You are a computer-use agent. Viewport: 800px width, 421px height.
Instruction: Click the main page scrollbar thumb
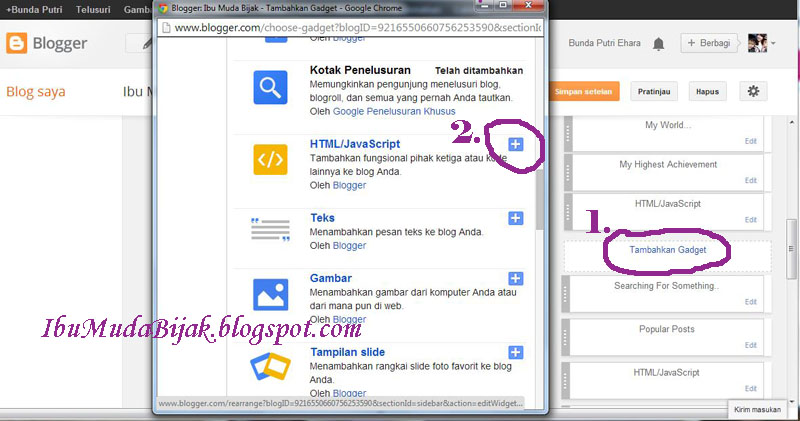[791, 249]
